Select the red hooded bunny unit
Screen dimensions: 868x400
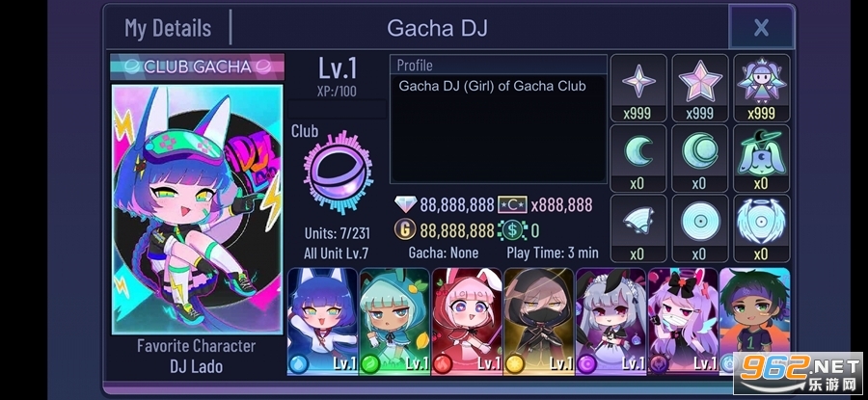click(467, 321)
